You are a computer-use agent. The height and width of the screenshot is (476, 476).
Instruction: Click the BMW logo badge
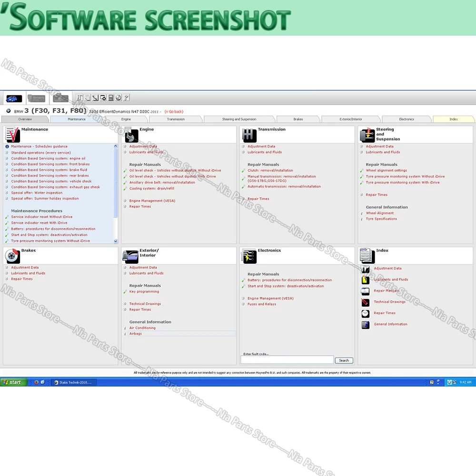click(9, 111)
